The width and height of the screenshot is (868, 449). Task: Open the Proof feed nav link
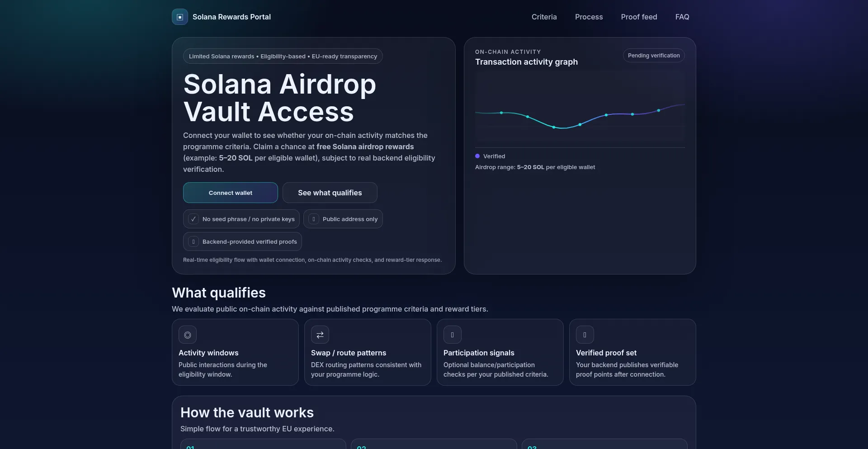point(639,17)
